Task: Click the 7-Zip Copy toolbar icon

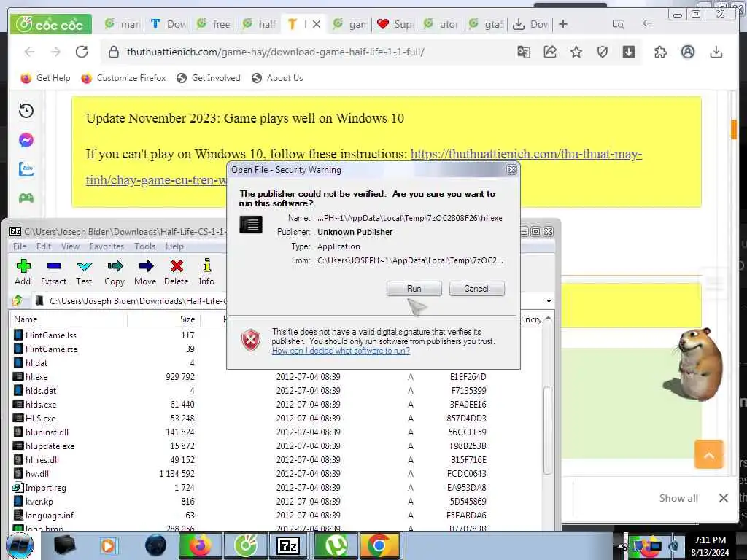Action: [x=115, y=273]
